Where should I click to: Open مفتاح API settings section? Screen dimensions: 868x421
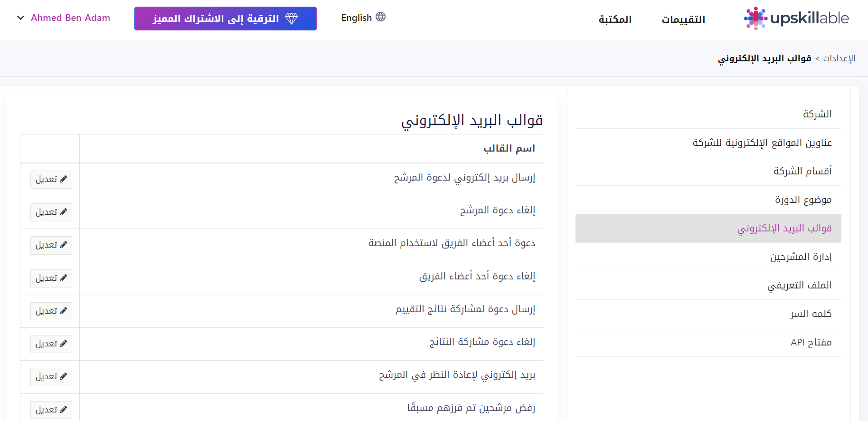[708, 342]
